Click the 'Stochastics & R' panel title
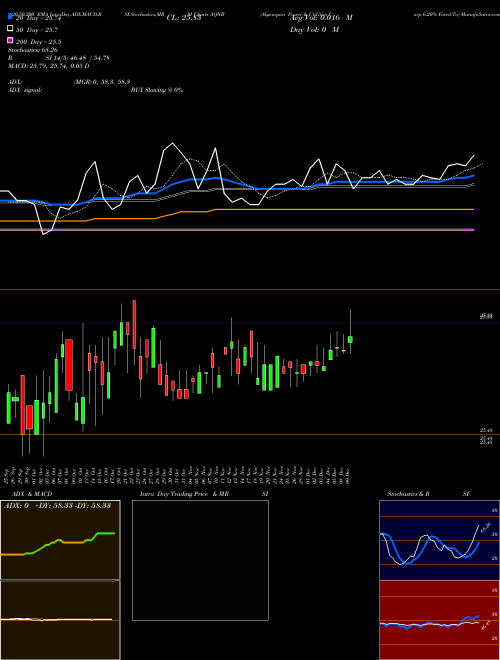Image resolution: width=500 pixels, height=660 pixels. click(409, 494)
